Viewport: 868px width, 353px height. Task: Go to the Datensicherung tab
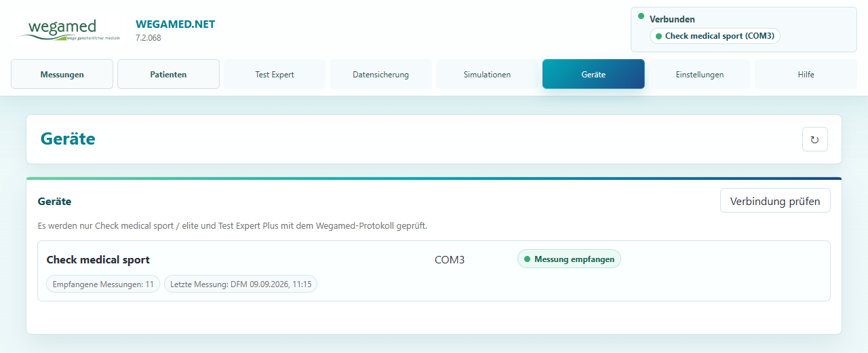point(380,74)
